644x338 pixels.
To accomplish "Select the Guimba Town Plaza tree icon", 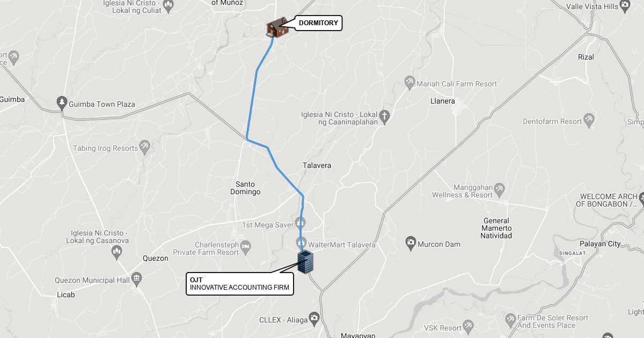I will tap(62, 103).
